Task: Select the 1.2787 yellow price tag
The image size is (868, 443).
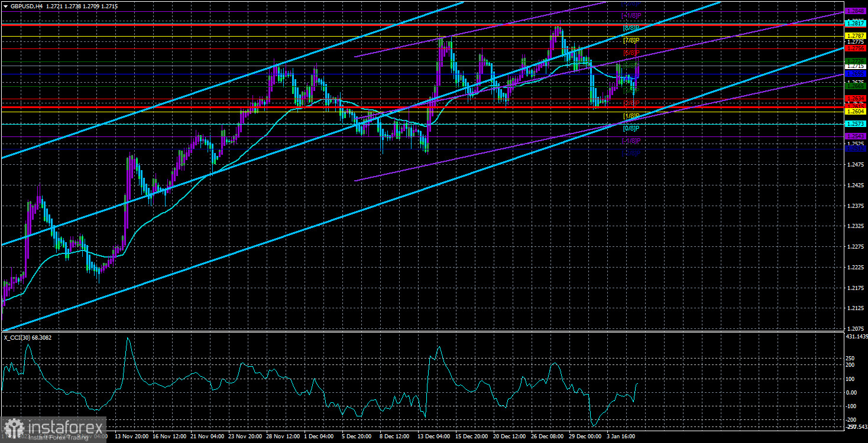Action: (856, 36)
